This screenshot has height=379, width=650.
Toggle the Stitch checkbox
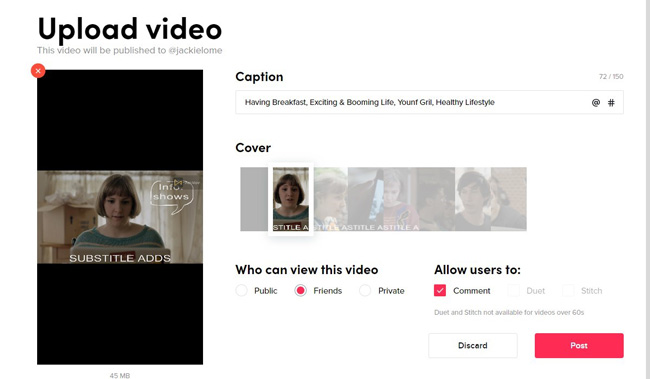[568, 290]
